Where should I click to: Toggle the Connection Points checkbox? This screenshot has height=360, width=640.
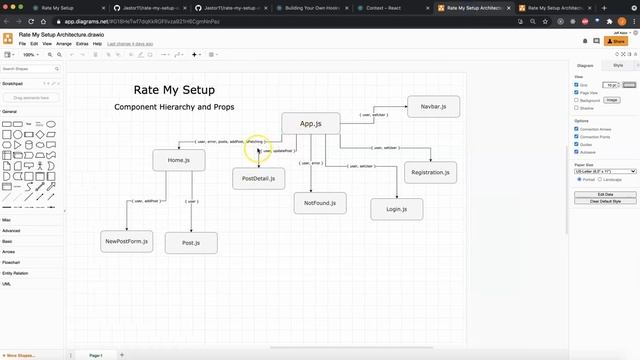click(x=576, y=136)
